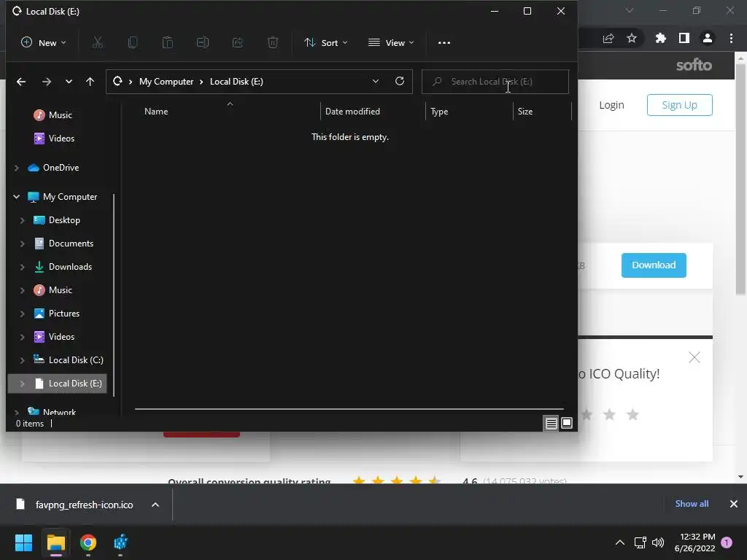The height and width of the screenshot is (560, 747).
Task: Expand the OneDrive tree node
Action: point(17,168)
